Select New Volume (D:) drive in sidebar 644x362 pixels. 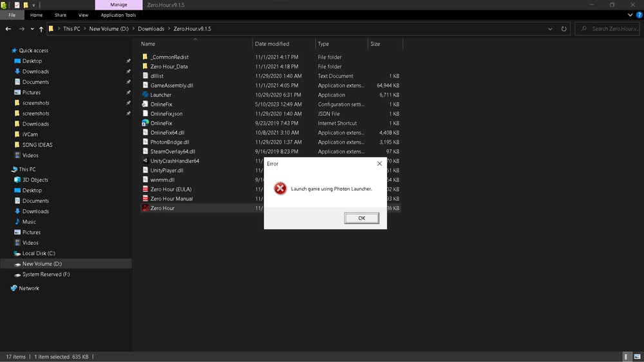click(42, 264)
